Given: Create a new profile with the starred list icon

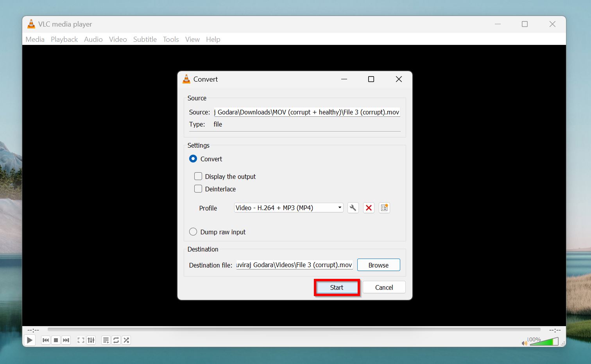Looking at the screenshot, I should click(x=384, y=207).
